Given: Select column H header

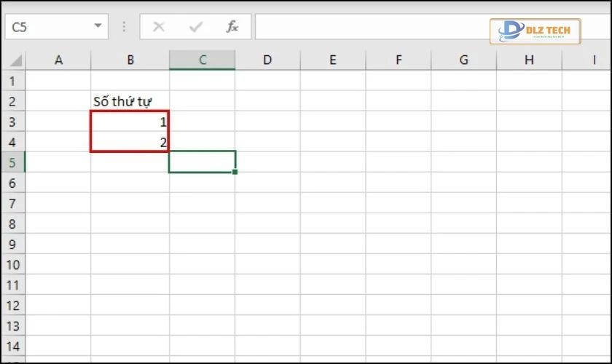Looking at the screenshot, I should point(529,60).
